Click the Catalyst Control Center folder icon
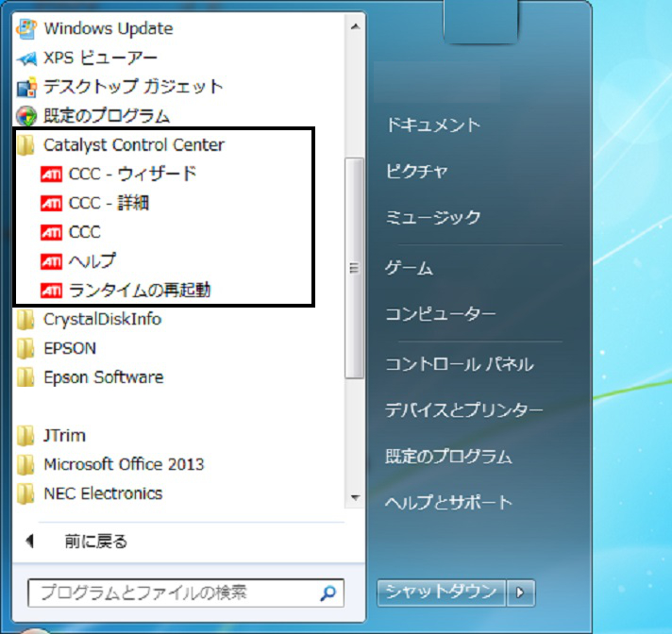The height and width of the screenshot is (634, 672). coord(25,145)
